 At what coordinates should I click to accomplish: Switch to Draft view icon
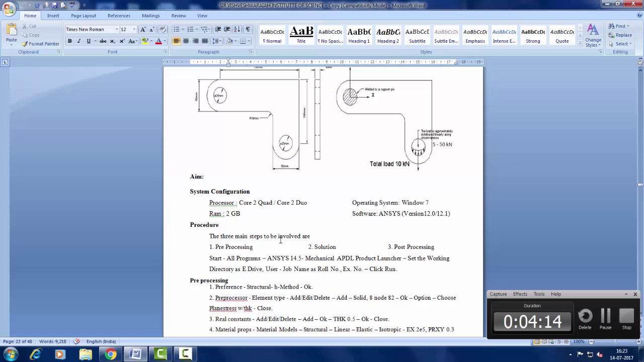(565, 342)
